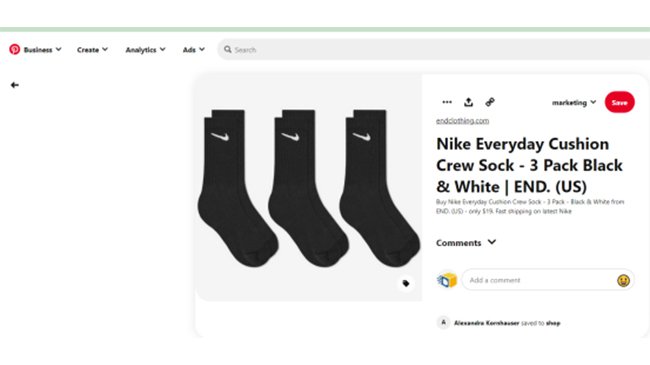650x365 pixels.
Task: Copy pin link with chain icon
Action: pyautogui.click(x=490, y=102)
